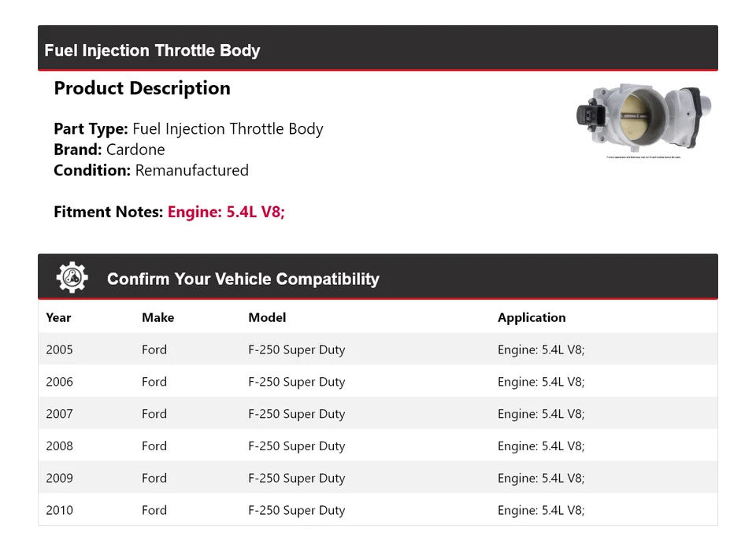Select the 2010 year cell
756x551 pixels.
[x=60, y=510]
